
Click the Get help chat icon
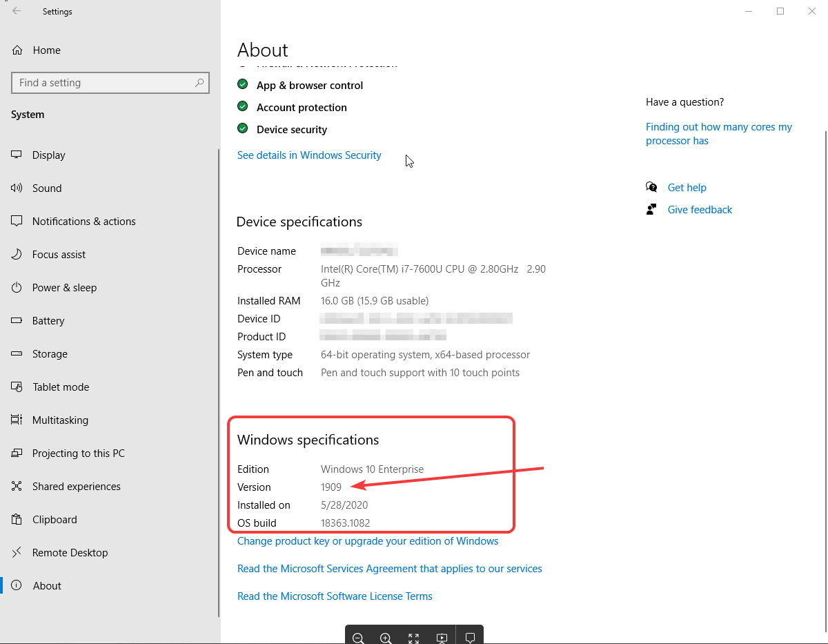coord(651,187)
